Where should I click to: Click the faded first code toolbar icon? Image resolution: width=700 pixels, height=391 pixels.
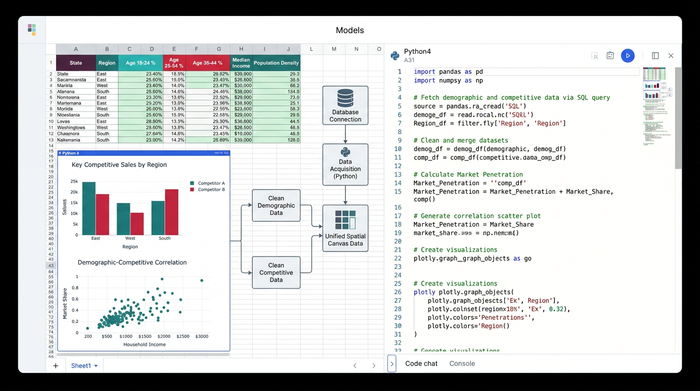tap(595, 56)
